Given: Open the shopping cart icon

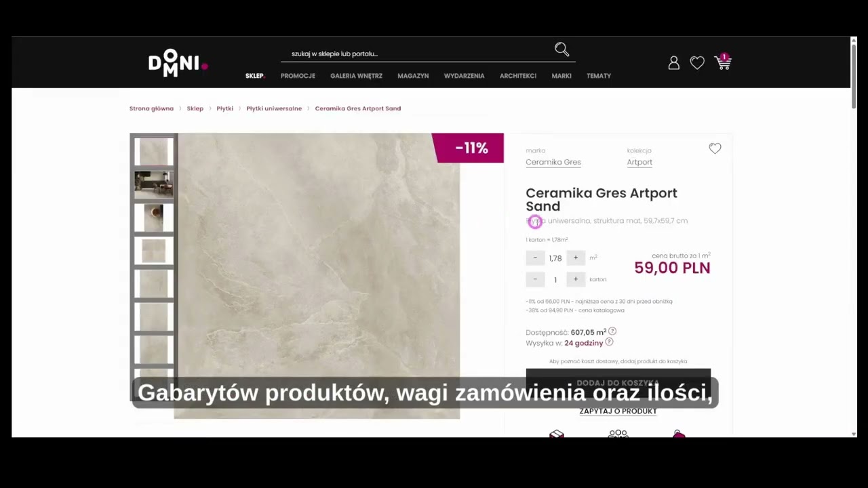Looking at the screenshot, I should (723, 62).
